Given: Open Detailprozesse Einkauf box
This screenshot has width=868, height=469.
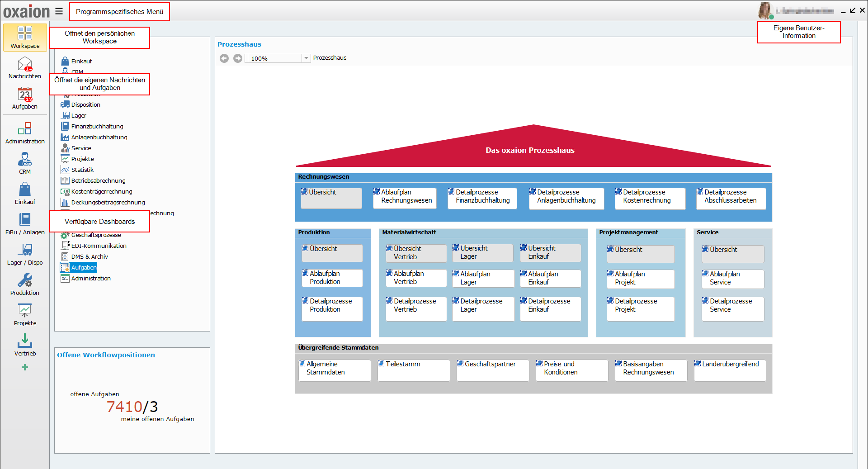Looking at the screenshot, I should [x=551, y=309].
